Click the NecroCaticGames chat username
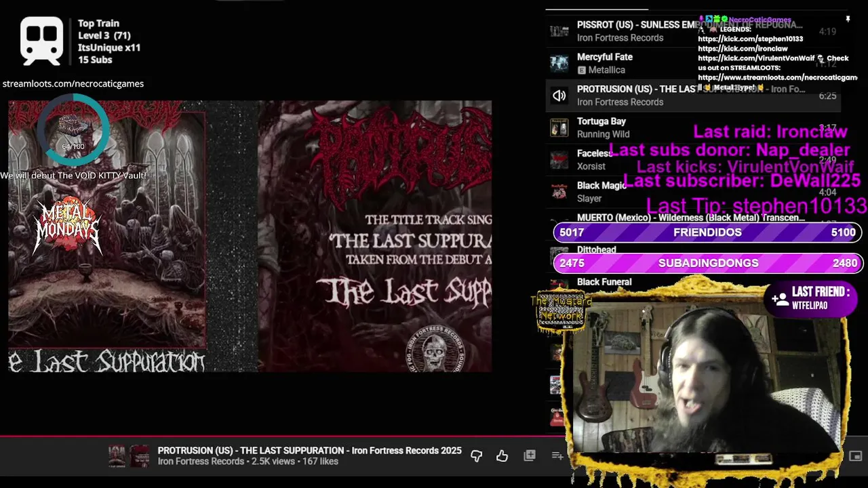 (x=759, y=20)
